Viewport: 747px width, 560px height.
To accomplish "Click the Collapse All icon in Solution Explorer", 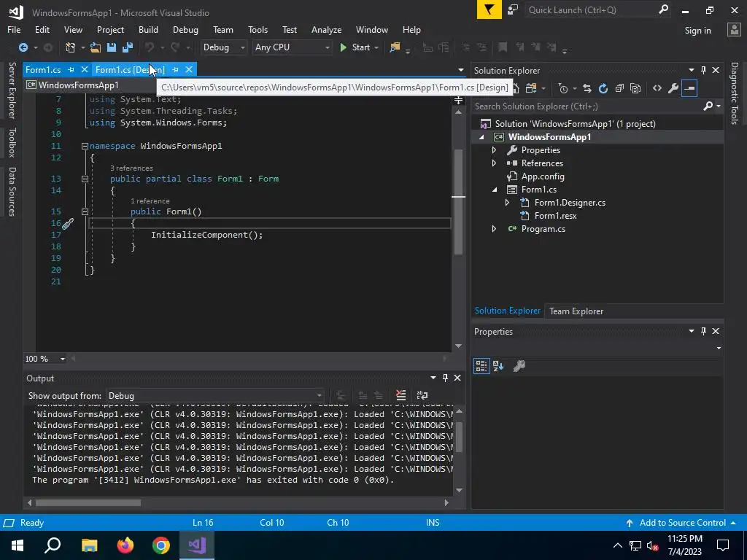I will [x=619, y=88].
